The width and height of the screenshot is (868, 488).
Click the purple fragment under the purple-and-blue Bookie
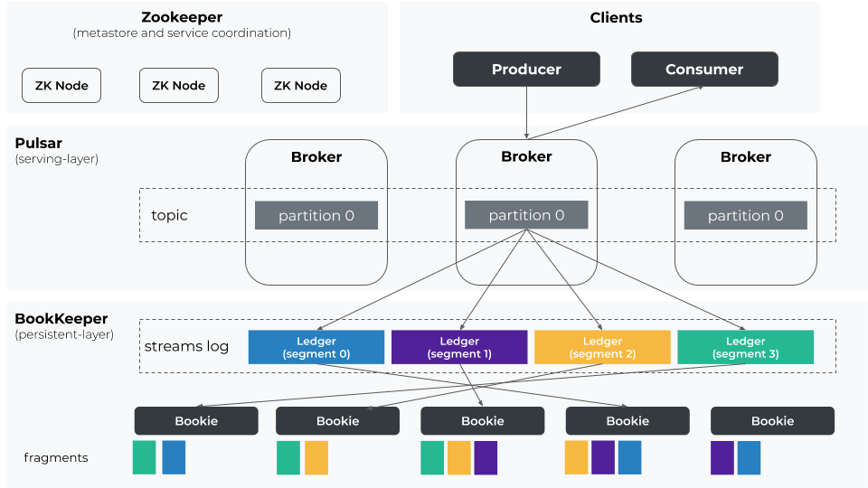click(722, 457)
